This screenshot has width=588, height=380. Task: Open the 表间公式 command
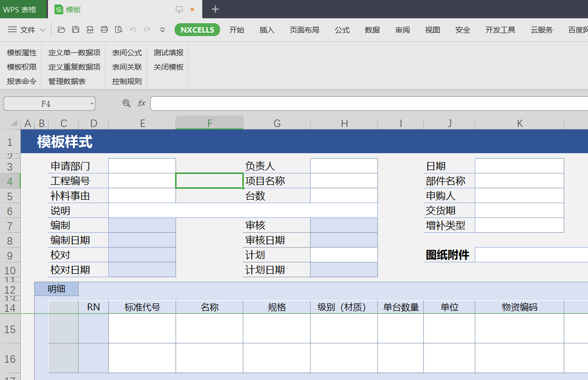[127, 52]
